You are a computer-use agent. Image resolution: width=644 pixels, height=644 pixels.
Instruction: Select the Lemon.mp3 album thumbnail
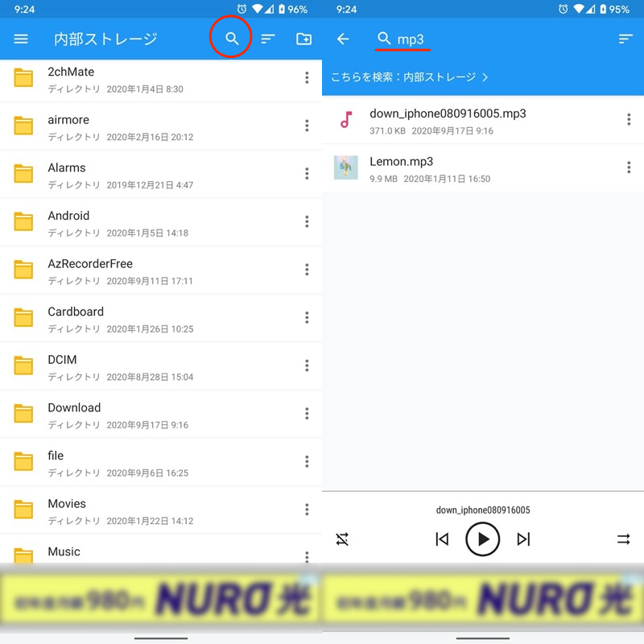pos(346,167)
